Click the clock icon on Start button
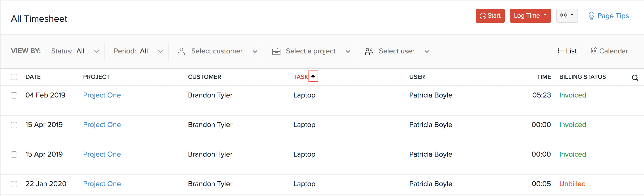The height and width of the screenshot is (196, 644). click(483, 16)
